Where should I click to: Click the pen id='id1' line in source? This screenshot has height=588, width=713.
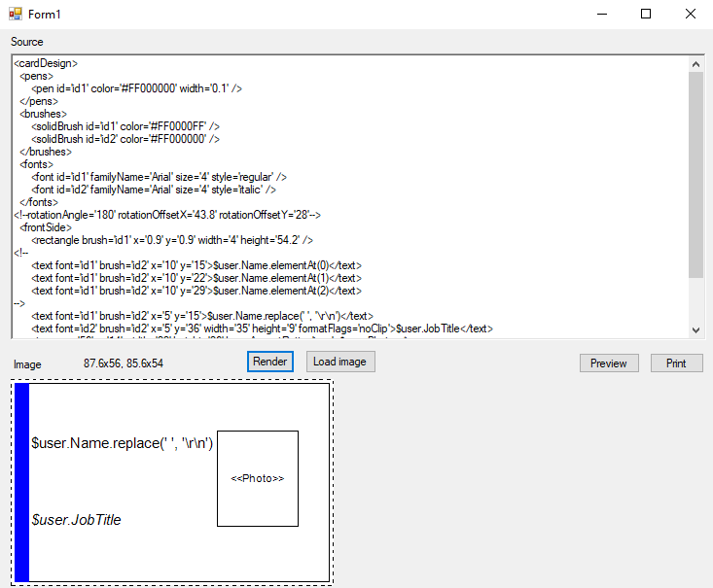coord(136,88)
